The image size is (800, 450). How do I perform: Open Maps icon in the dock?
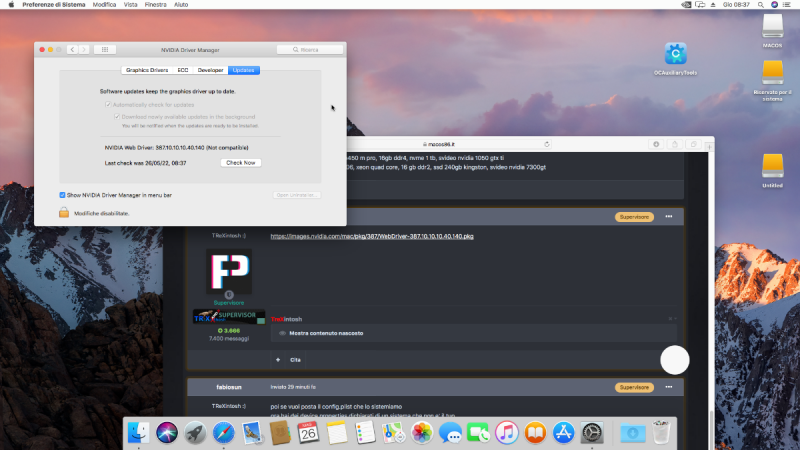(x=393, y=433)
